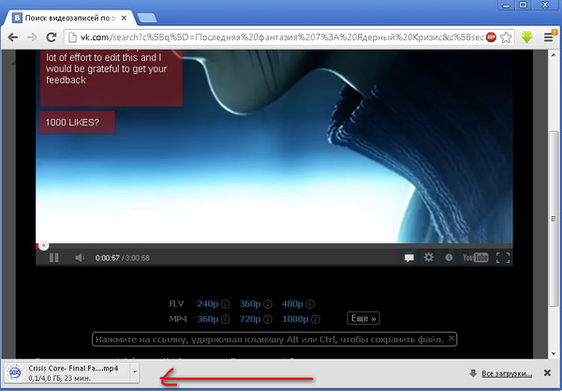Show info icon next to MP4 360p
This screenshot has height=392, width=562.
225,319
